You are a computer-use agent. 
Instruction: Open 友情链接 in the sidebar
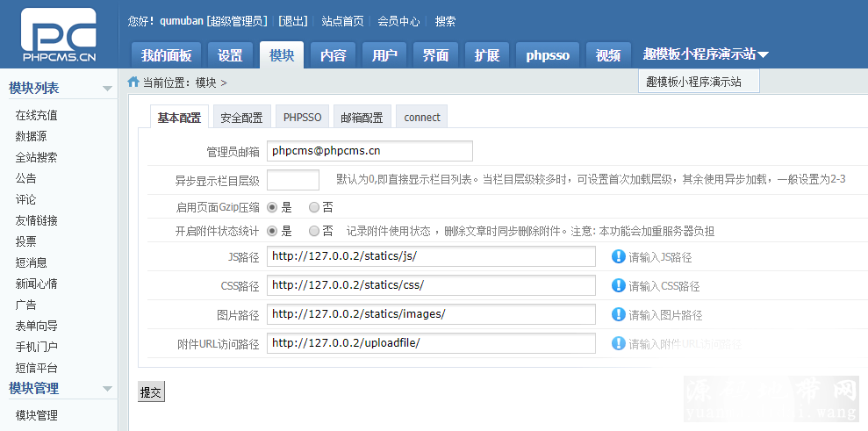point(37,220)
